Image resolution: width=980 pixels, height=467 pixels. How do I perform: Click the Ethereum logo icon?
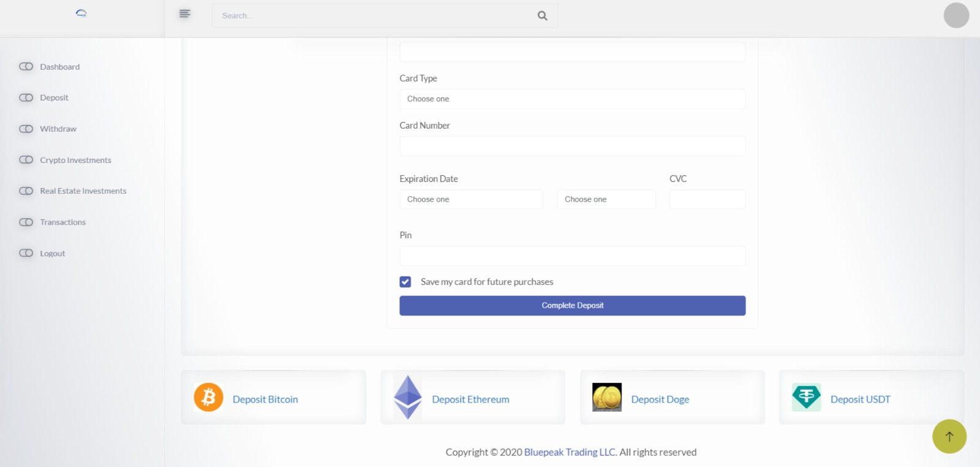click(x=407, y=397)
